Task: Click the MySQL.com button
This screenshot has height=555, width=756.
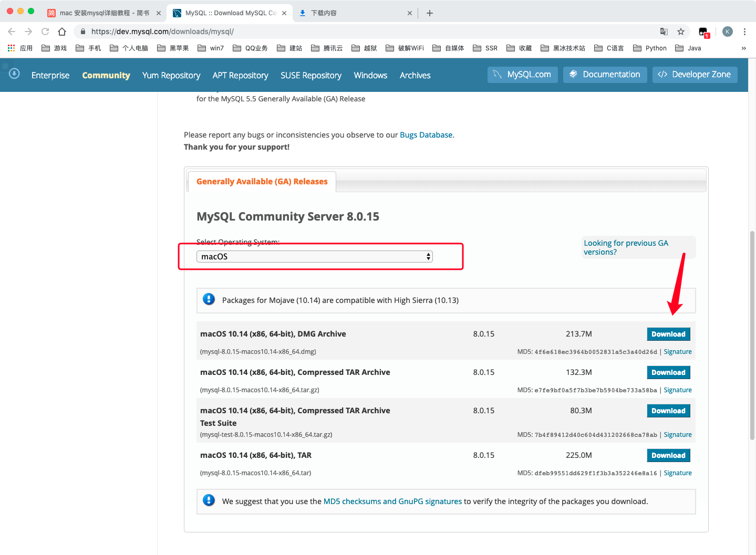Action: tap(523, 75)
